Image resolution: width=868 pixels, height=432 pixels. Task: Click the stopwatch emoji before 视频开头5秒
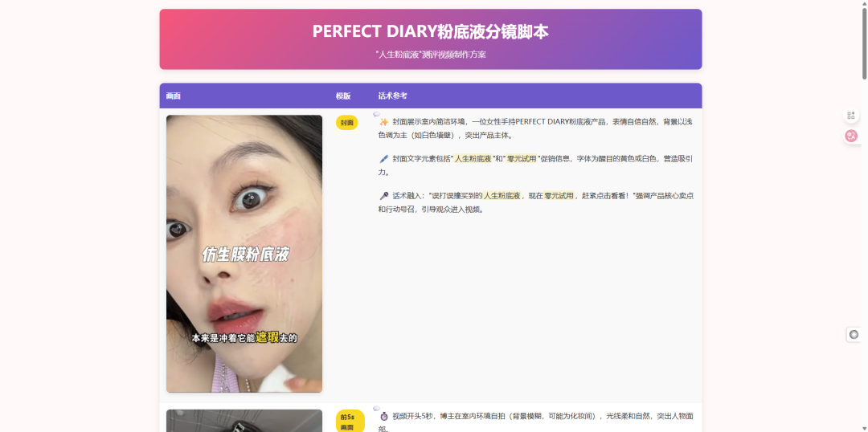[x=383, y=416]
